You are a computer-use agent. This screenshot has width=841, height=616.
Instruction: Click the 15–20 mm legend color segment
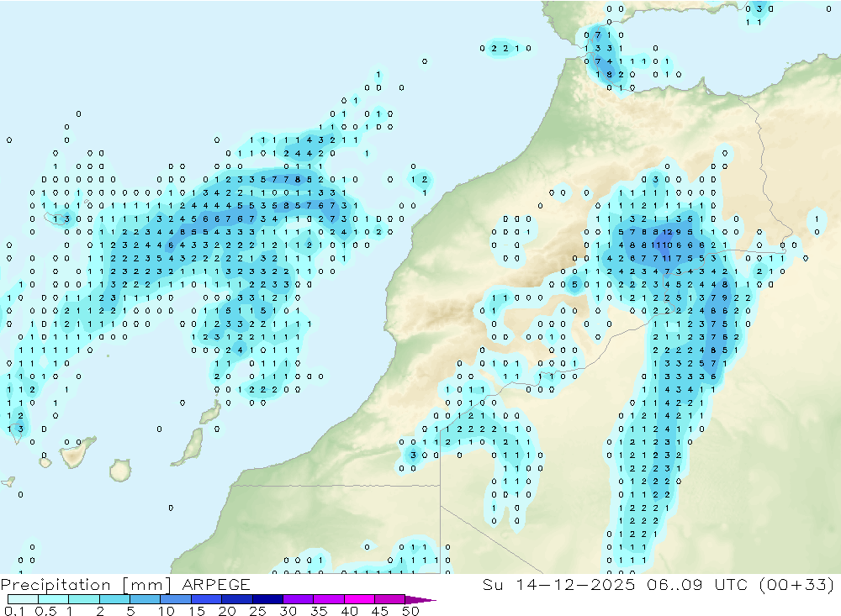click(207, 599)
